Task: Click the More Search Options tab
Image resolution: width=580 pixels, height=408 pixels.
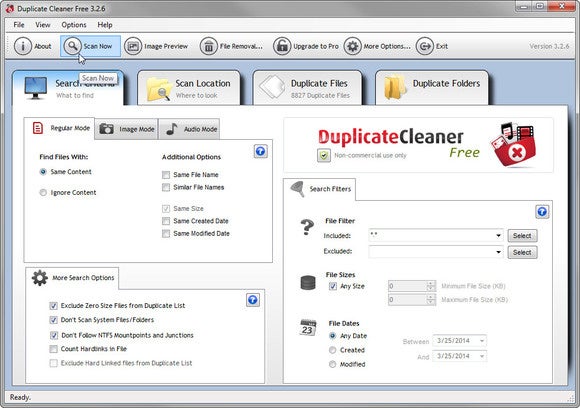Action: click(72, 278)
